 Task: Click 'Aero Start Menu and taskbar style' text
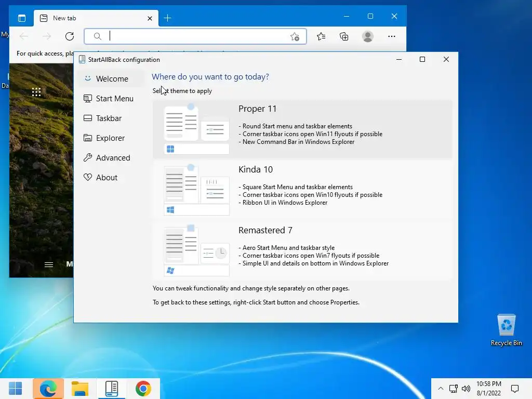(x=288, y=248)
